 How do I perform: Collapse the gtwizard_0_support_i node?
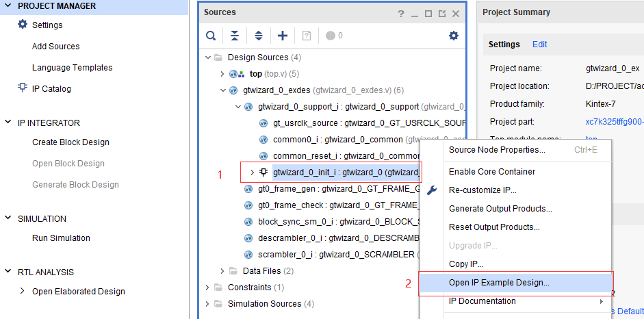(x=237, y=107)
